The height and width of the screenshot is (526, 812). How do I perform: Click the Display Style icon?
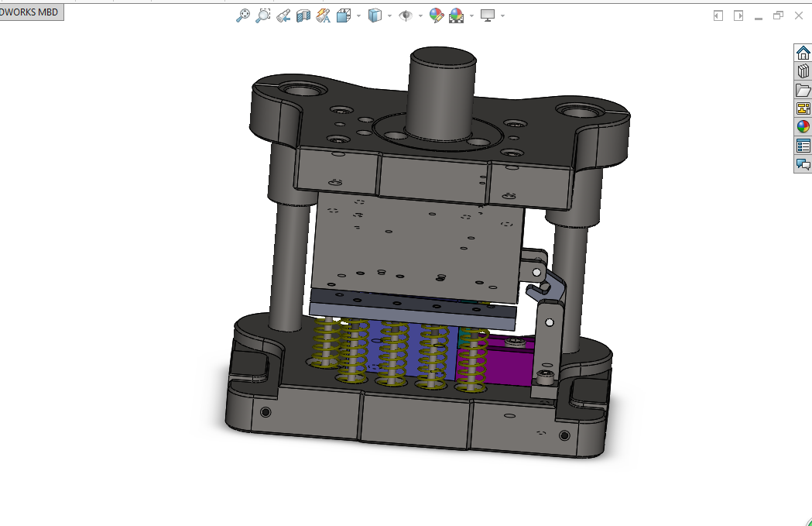coord(375,15)
